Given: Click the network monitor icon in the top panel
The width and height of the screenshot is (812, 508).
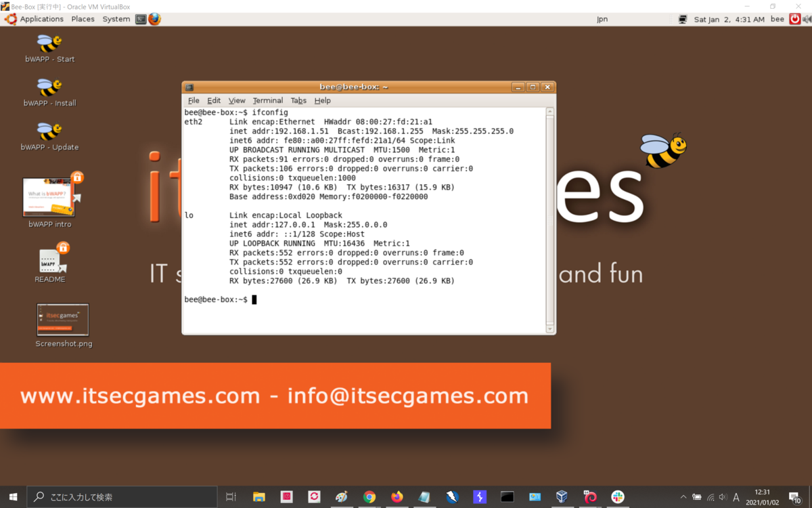Looking at the screenshot, I should [x=683, y=19].
